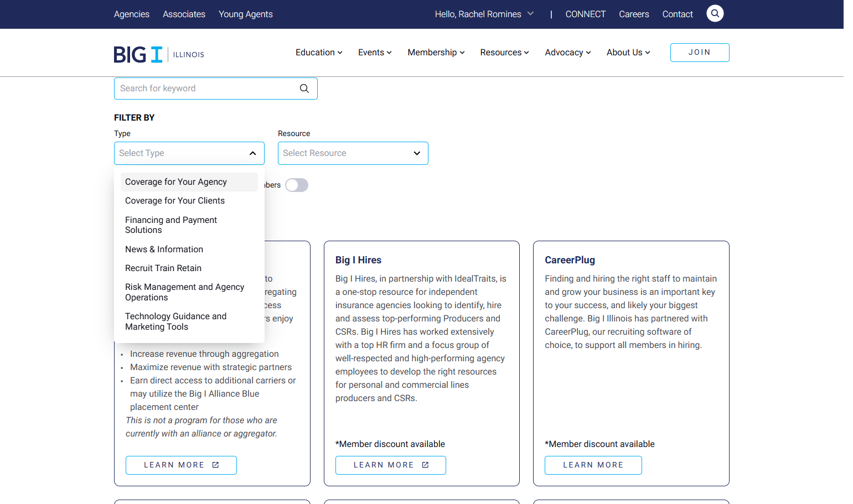
Task: Select Coverage for Your Clients option
Action: [189, 201]
